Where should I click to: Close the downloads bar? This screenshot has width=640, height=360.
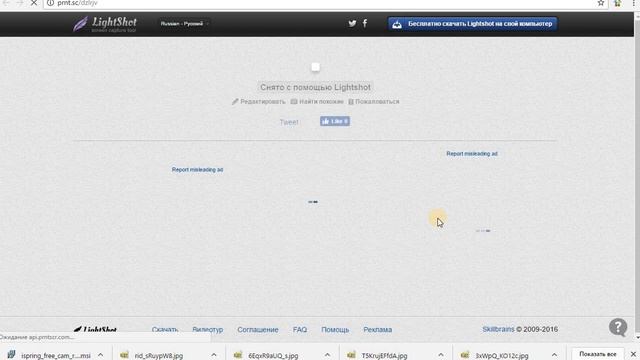click(x=633, y=354)
